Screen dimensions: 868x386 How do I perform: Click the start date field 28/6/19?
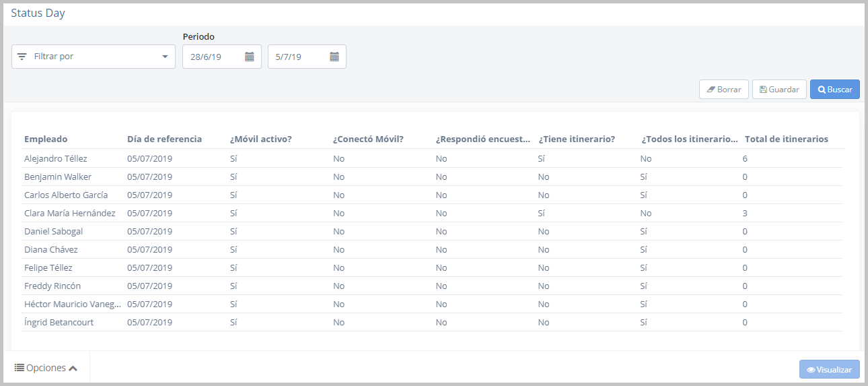pos(212,57)
